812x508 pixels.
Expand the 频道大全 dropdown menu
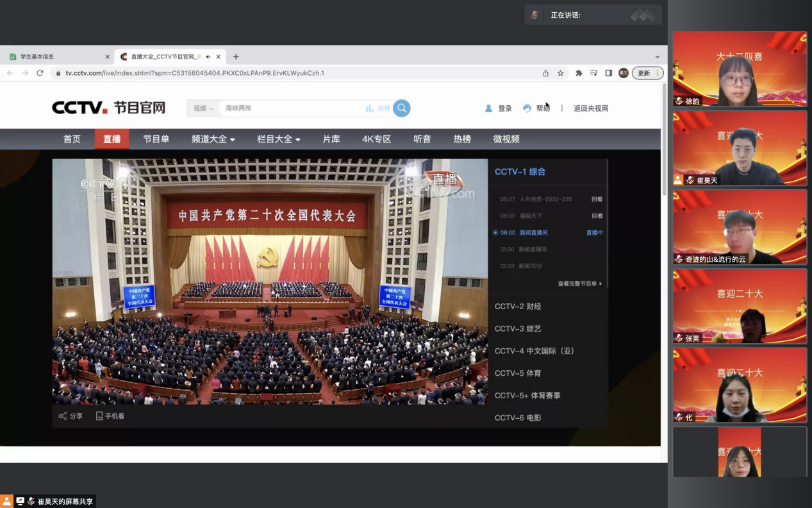tap(213, 139)
